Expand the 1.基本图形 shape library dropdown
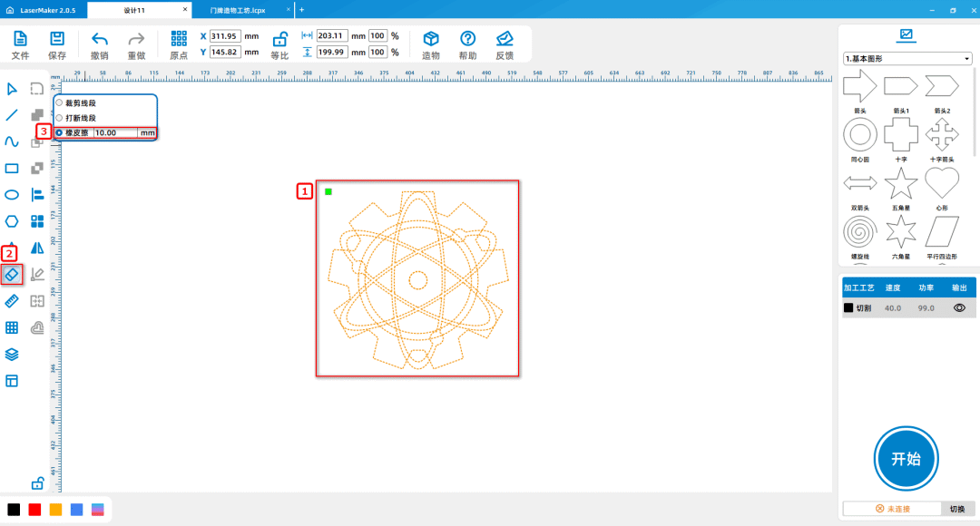The height and width of the screenshot is (526, 980). (907, 59)
